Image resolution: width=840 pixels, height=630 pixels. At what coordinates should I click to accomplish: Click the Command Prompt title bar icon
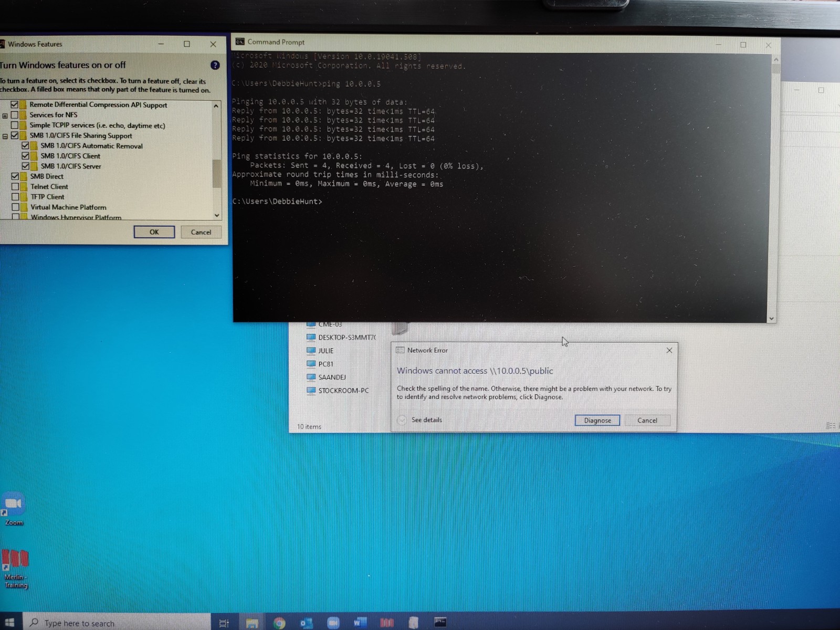tap(240, 42)
